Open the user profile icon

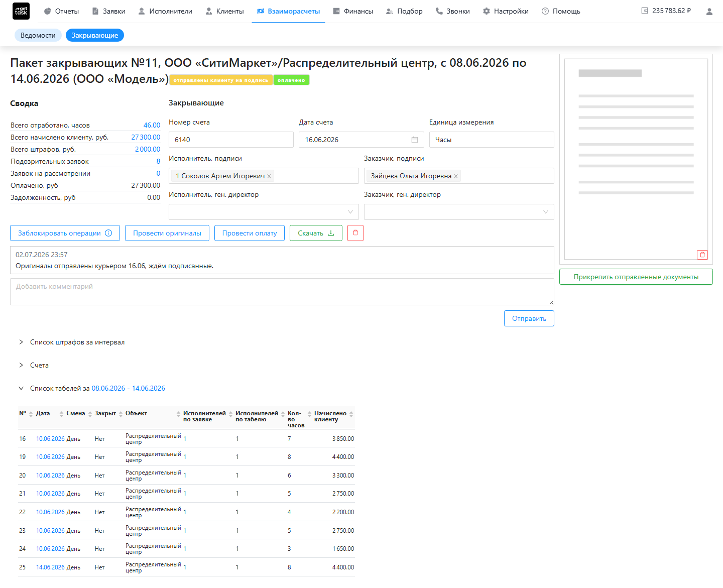coord(709,11)
